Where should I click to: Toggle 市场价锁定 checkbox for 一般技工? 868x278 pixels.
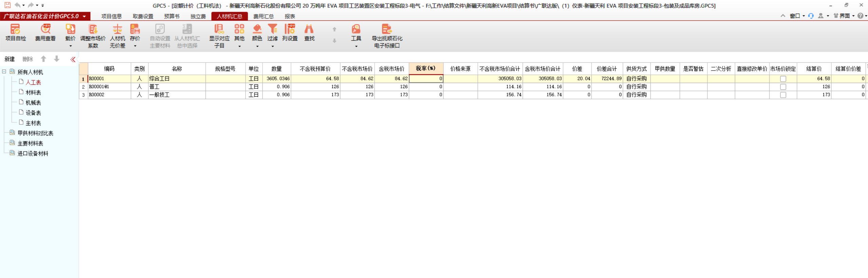pyautogui.click(x=783, y=95)
